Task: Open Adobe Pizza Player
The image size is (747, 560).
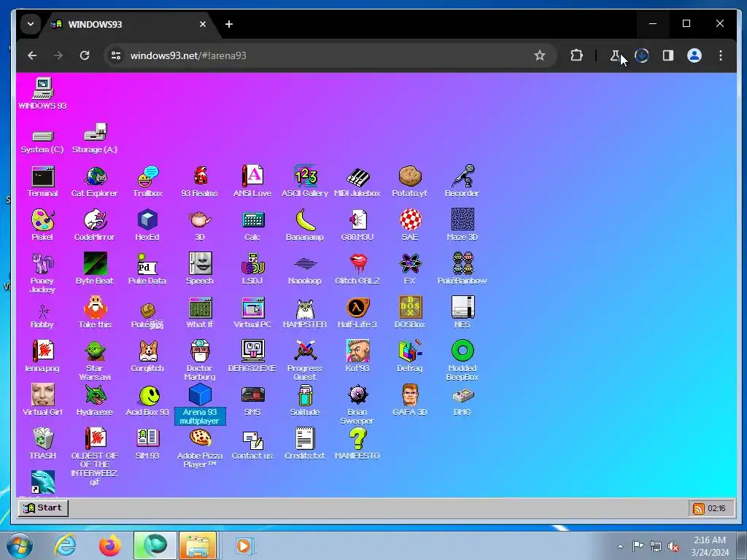Action: pyautogui.click(x=200, y=448)
